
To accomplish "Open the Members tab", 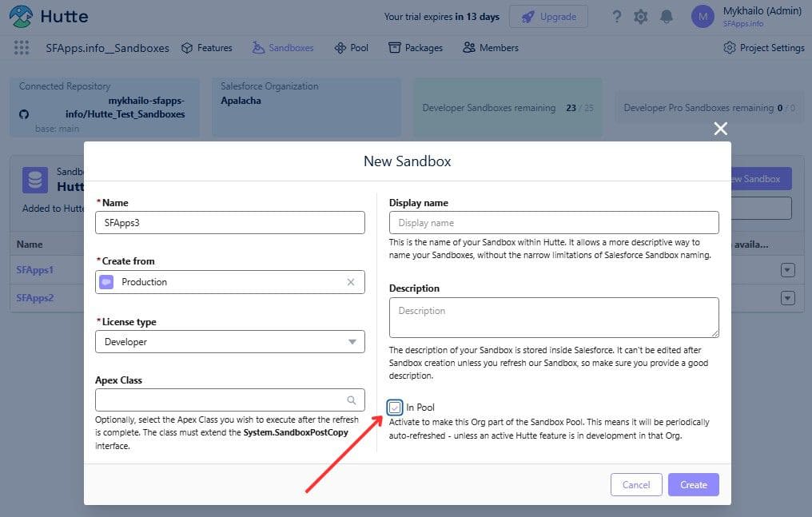I will point(491,48).
